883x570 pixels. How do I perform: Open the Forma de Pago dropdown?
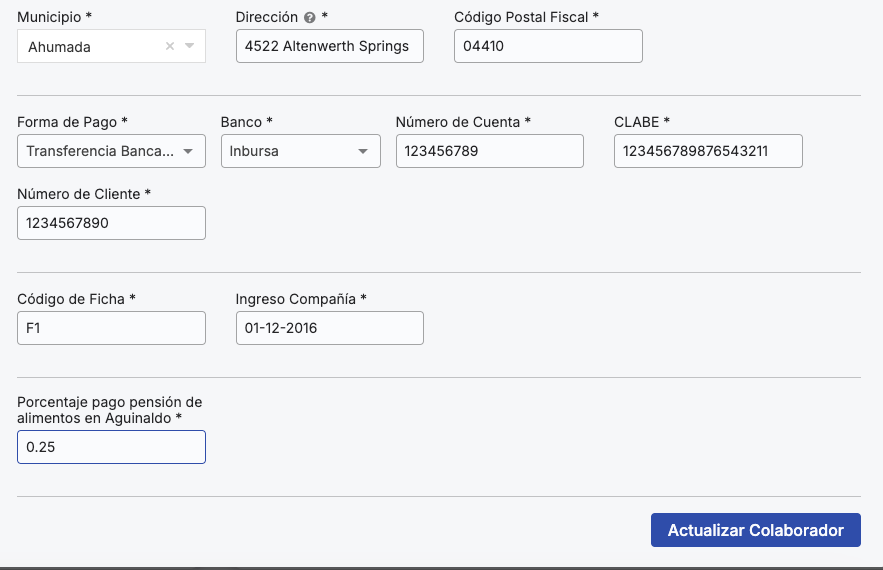[111, 151]
